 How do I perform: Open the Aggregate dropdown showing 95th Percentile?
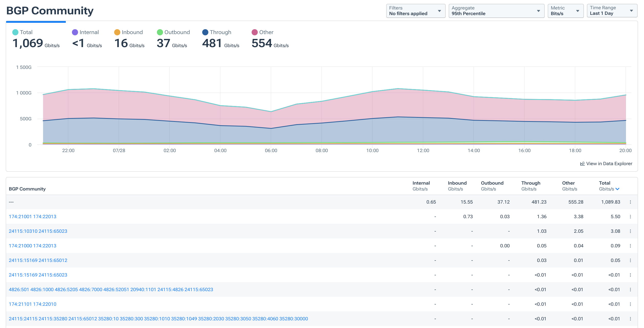(x=497, y=11)
